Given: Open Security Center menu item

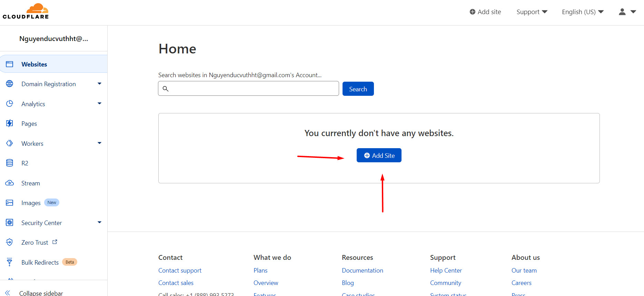Looking at the screenshot, I should click(x=42, y=223).
